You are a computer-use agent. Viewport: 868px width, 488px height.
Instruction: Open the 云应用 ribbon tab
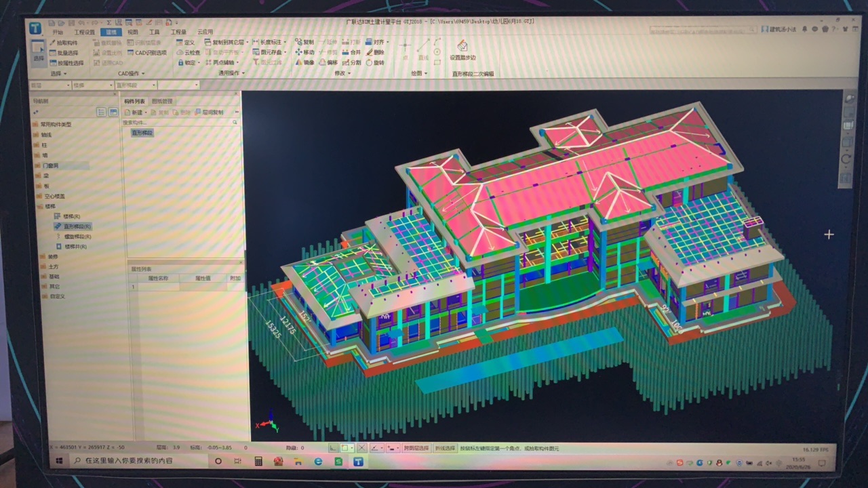[205, 32]
